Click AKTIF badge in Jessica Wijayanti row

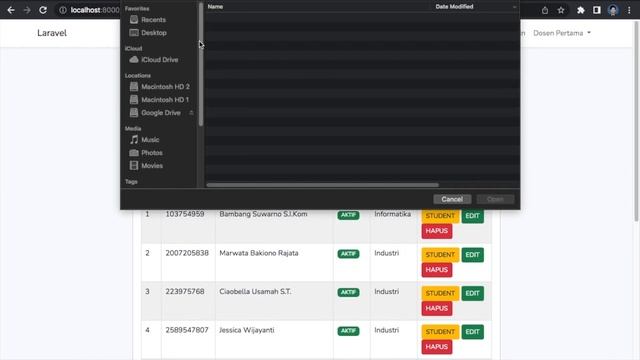(x=348, y=331)
